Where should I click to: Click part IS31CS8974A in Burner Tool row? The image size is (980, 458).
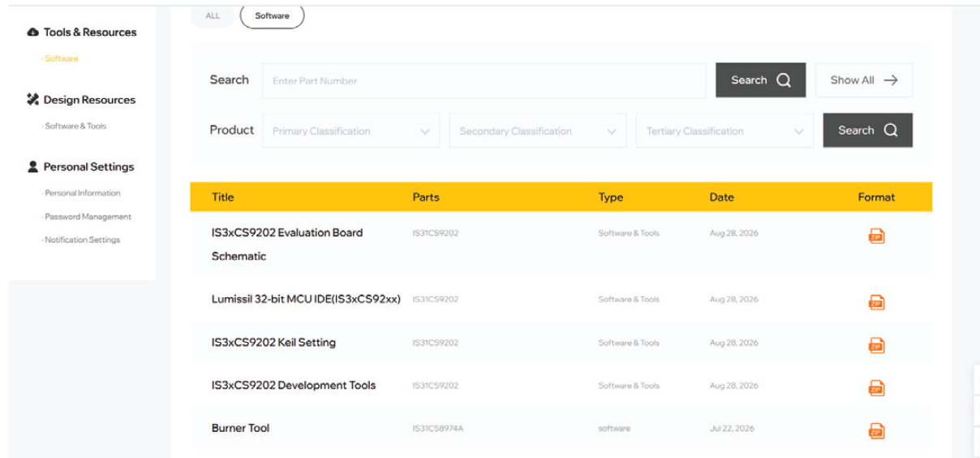(438, 429)
